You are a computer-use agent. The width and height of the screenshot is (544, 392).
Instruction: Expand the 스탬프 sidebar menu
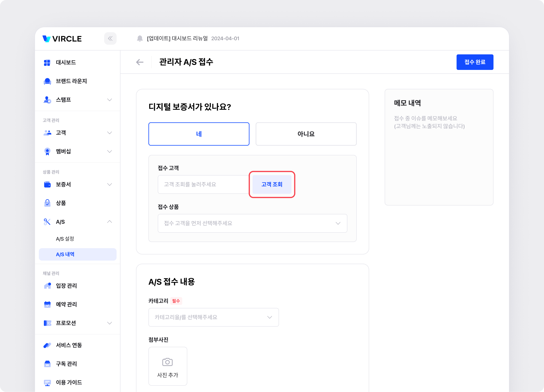[x=109, y=100]
